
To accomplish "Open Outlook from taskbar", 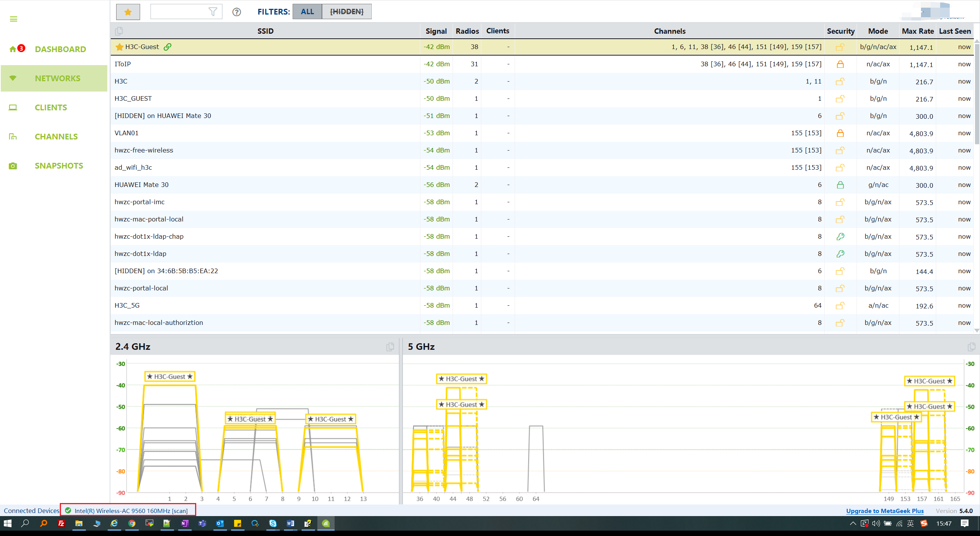I will point(220,523).
